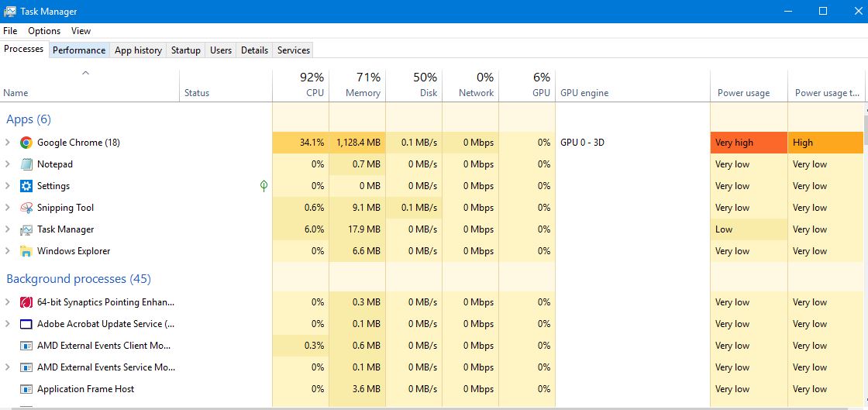This screenshot has height=410, width=868.
Task: Click the Background processes (45) heading
Action: [78, 279]
